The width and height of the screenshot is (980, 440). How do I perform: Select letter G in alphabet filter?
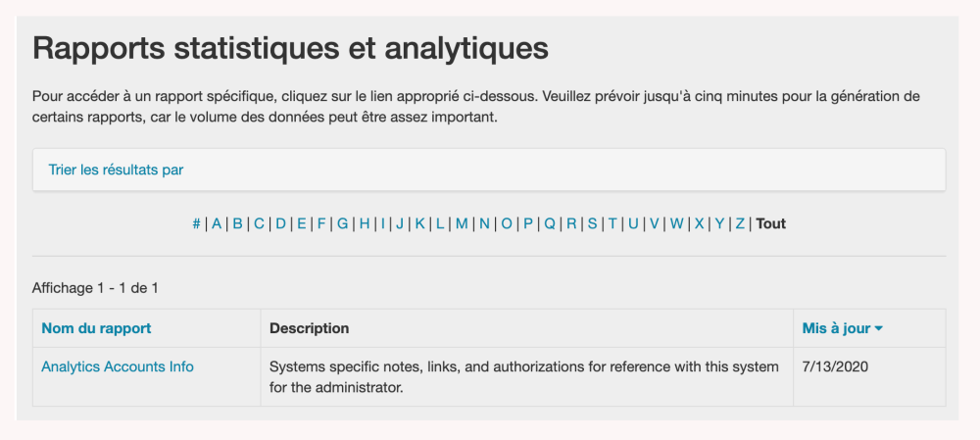(x=343, y=223)
